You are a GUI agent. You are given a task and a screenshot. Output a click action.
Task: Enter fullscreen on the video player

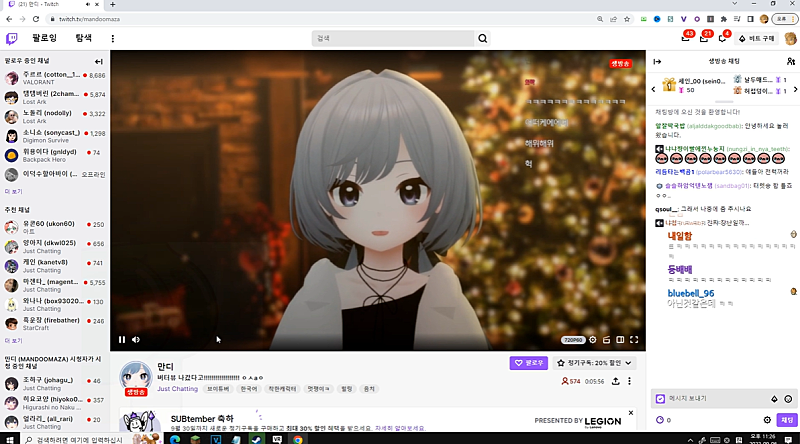click(634, 339)
